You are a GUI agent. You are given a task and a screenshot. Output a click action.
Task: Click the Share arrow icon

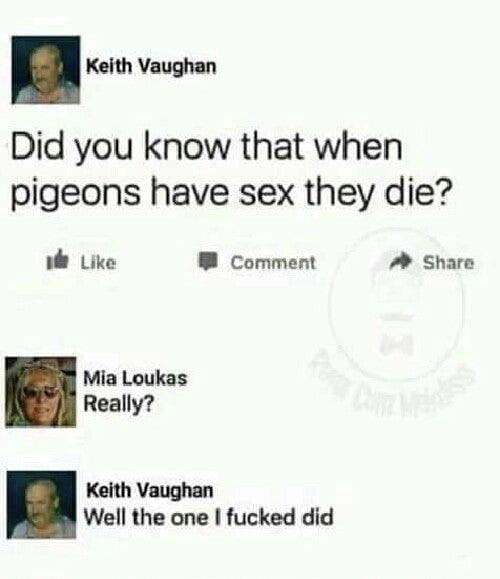point(402,261)
